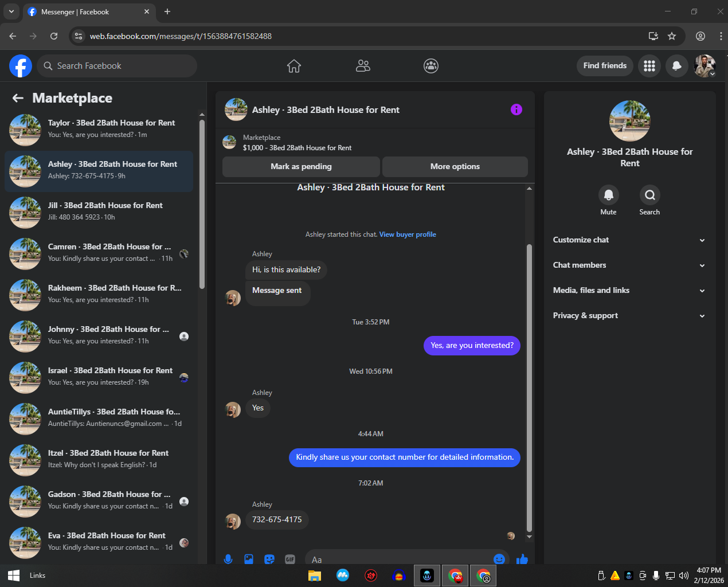Bookmark this page with the star icon
Viewport: 728px width, 587px height.
pos(672,36)
